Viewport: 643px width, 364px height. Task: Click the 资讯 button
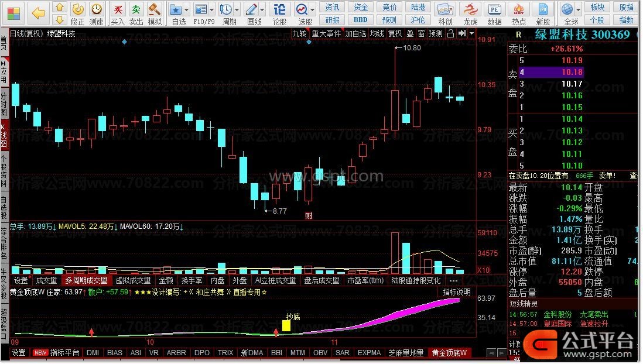click(x=332, y=7)
